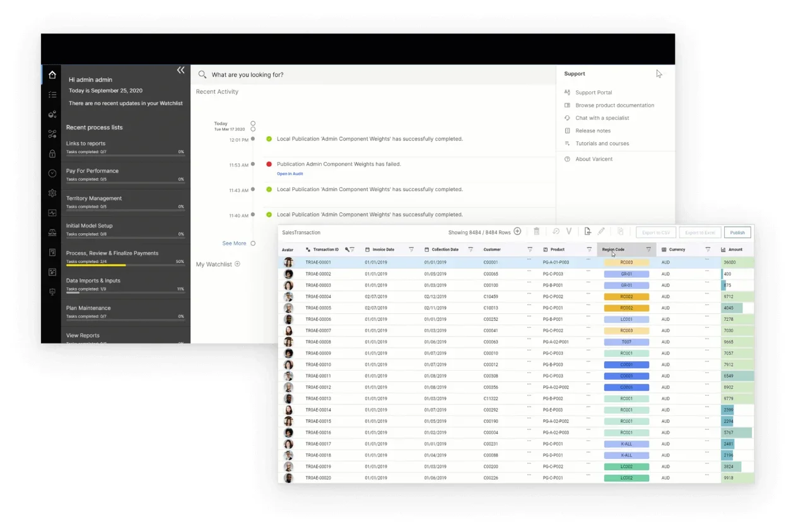Viewport: 796px width, 532px height.
Task: Click the avatar in row TR0AE-00005
Action: (288, 308)
